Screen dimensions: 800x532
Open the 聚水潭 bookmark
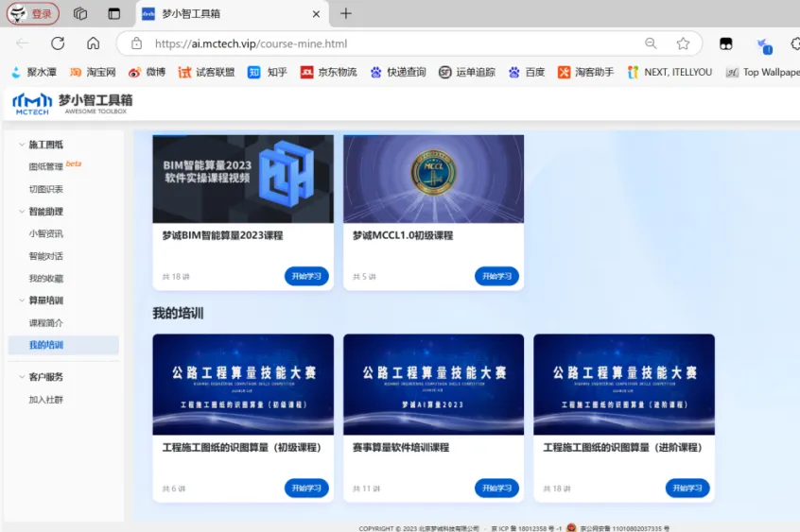34,73
